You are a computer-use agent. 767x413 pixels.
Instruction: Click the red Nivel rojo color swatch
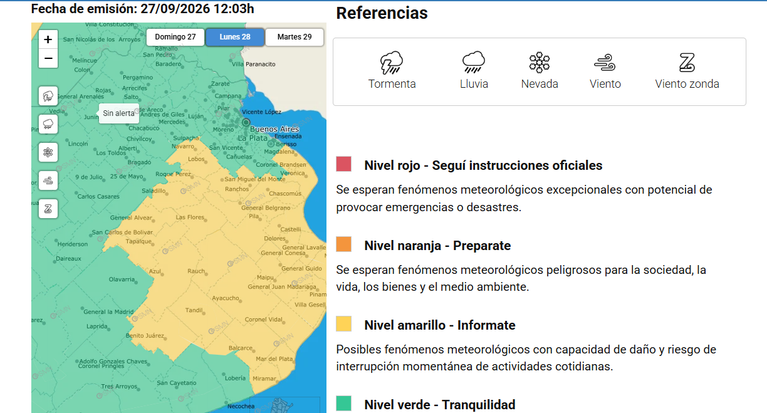click(x=344, y=164)
